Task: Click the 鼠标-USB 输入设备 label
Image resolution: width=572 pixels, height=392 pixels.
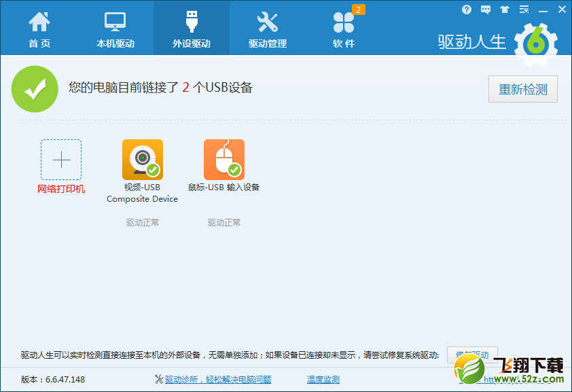Action: point(224,188)
